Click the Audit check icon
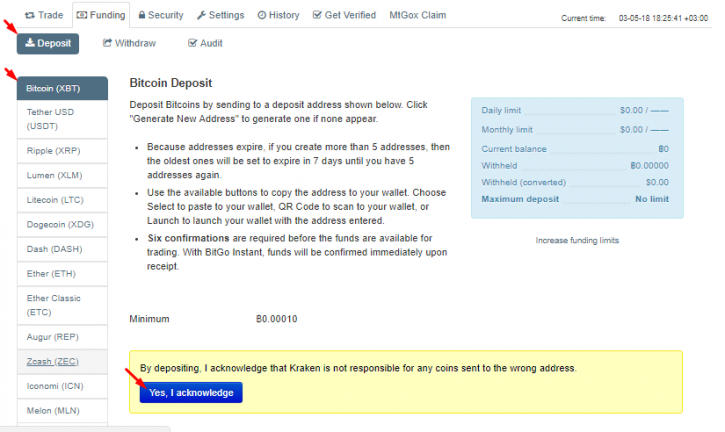Viewport: 725px width, 432px height. (x=192, y=43)
